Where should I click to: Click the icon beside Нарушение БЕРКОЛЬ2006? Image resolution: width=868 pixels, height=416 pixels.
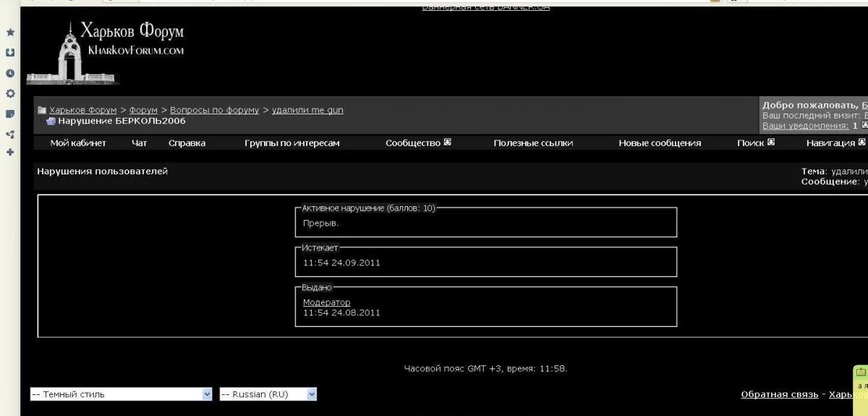pyautogui.click(x=51, y=121)
